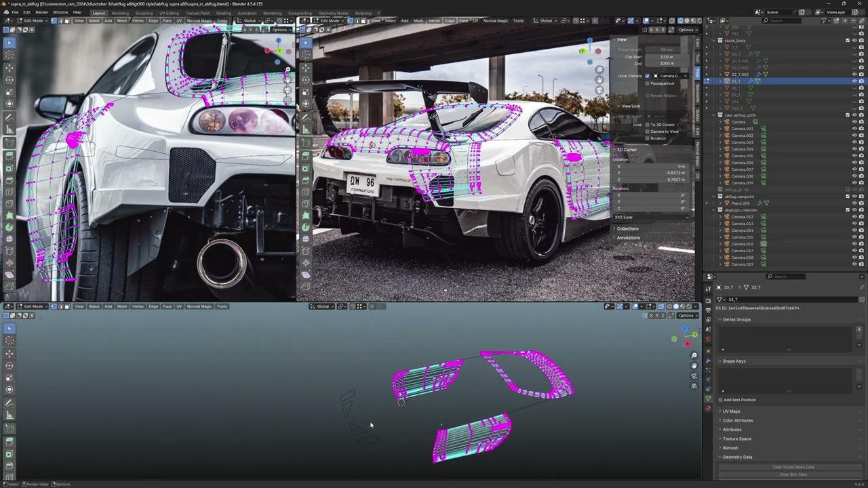Collapse the stock_body collection in outliner
This screenshot has width=868, height=488.
point(713,41)
